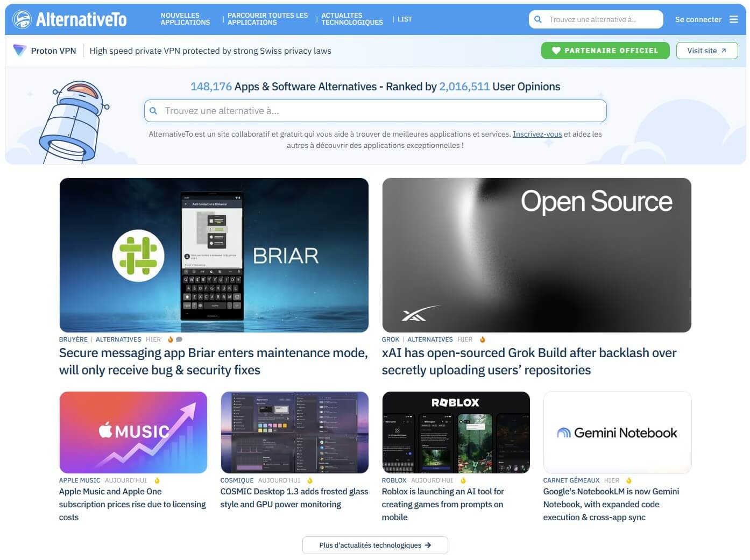This screenshot has height=560, width=750.
Task: Click the Carnet Gémeaux tag link
Action: [571, 480]
